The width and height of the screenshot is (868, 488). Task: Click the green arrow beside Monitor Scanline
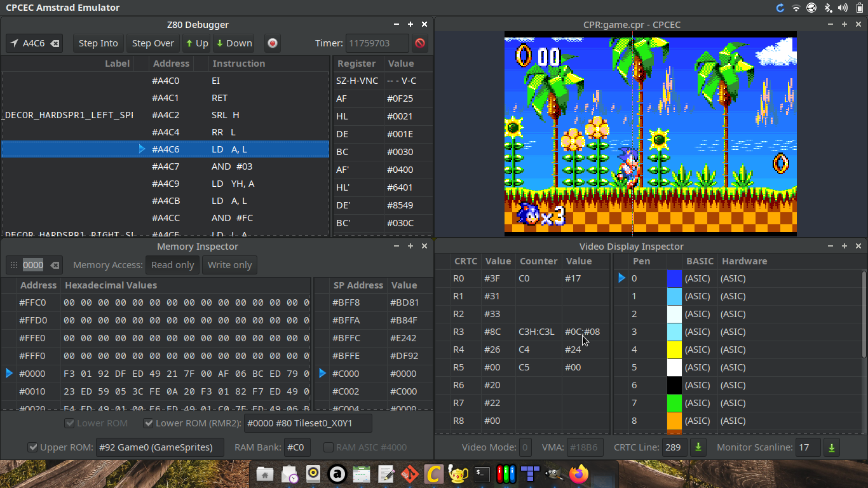[831, 447]
